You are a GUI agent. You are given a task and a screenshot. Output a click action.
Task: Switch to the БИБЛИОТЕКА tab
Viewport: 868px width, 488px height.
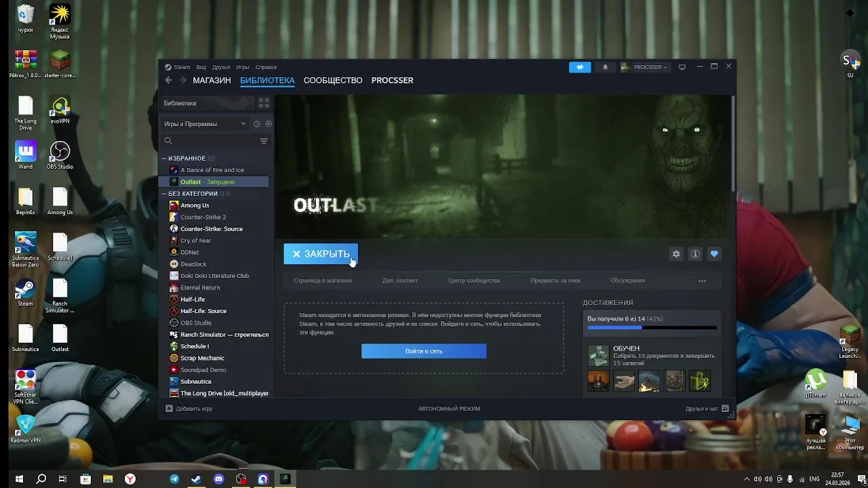coord(267,80)
